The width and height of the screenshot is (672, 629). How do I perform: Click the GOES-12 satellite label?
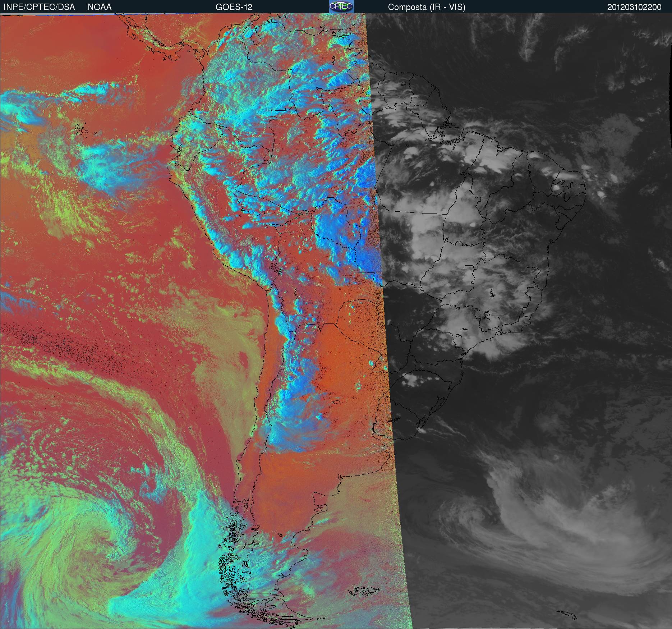point(234,7)
